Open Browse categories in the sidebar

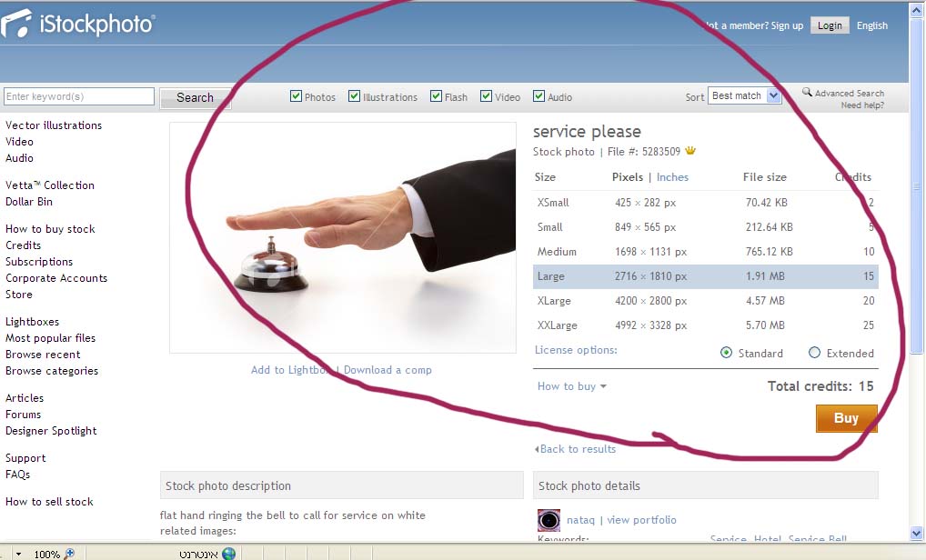52,371
